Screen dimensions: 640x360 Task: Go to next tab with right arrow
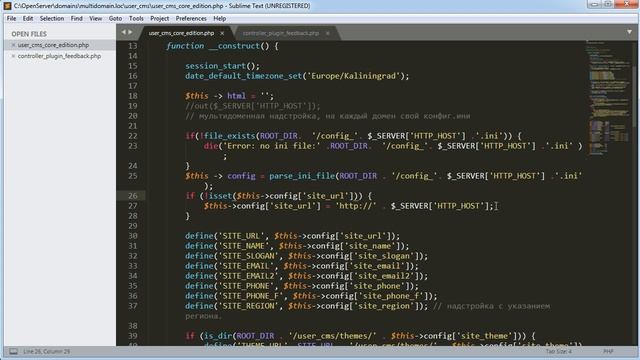[x=131, y=32]
